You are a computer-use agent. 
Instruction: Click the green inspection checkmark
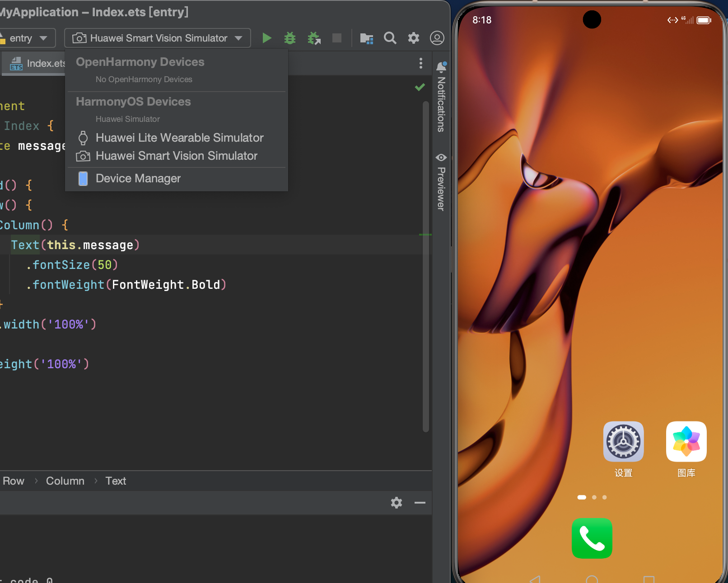point(420,87)
